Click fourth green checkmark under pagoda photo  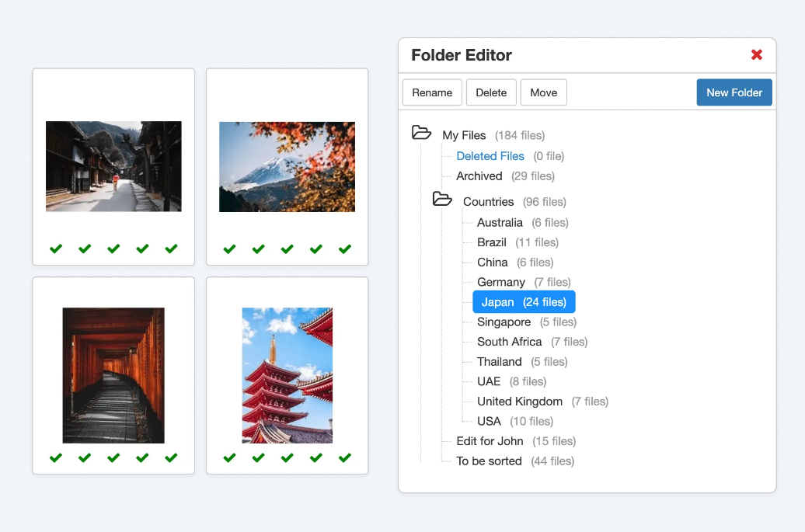click(316, 457)
